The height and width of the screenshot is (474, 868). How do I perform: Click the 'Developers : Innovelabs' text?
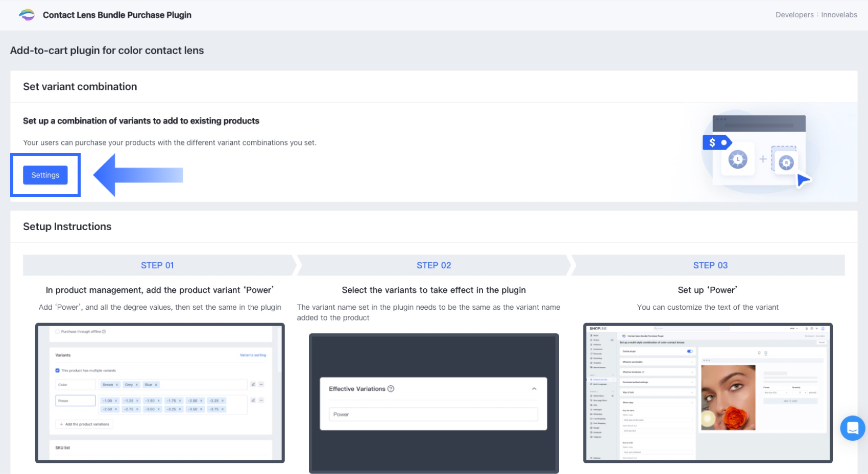coord(816,15)
